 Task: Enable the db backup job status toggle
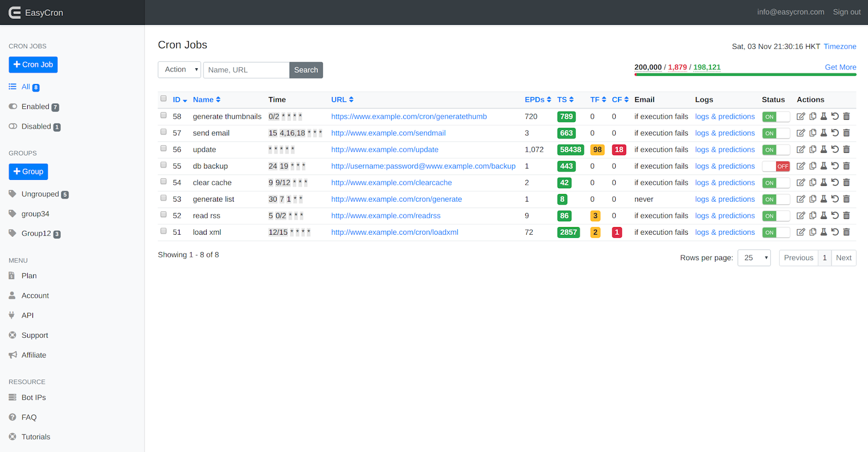click(776, 166)
